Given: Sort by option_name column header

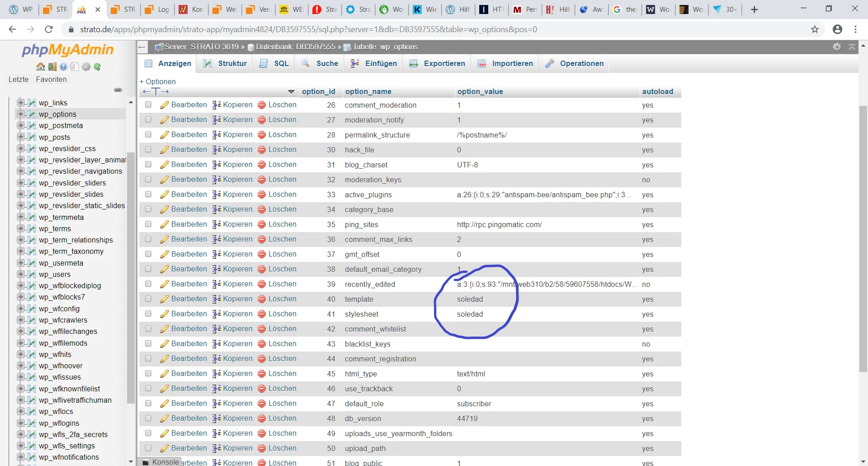Looking at the screenshot, I should pyautogui.click(x=368, y=91).
